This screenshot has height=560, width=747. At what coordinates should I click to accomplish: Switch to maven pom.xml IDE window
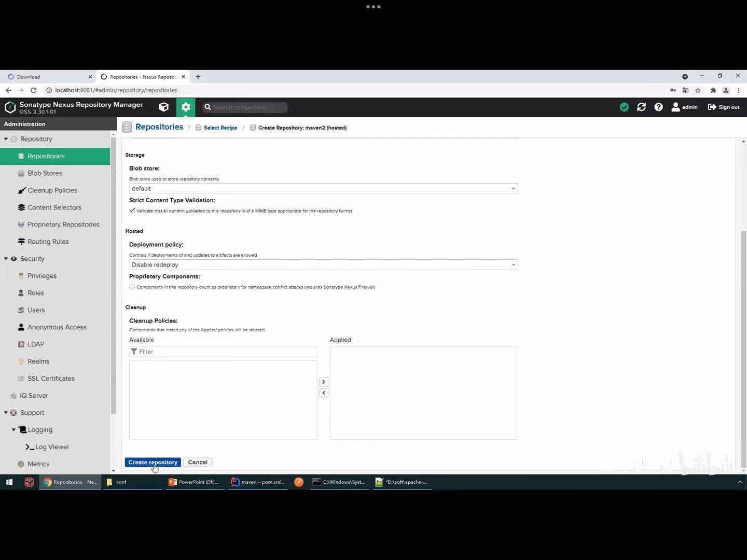[258, 482]
